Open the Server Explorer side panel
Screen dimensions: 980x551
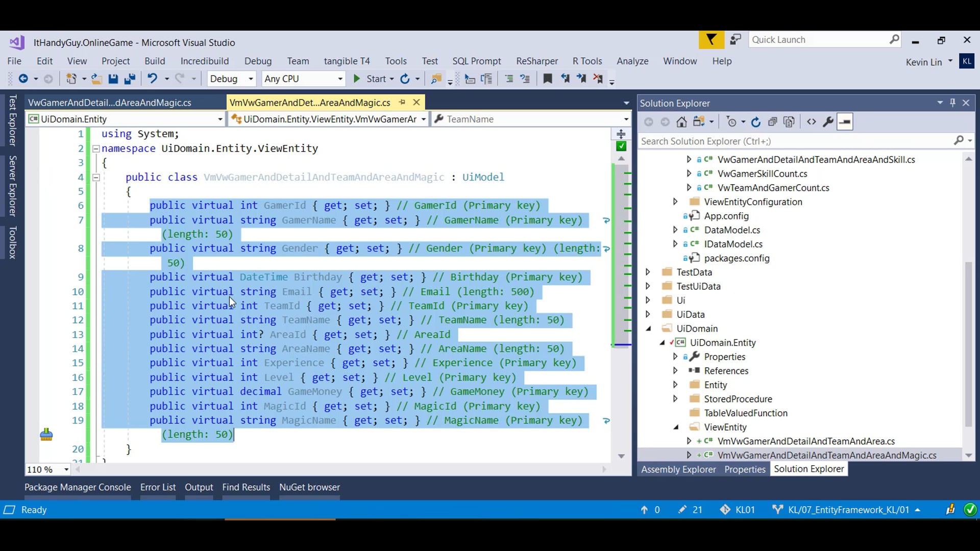13,186
